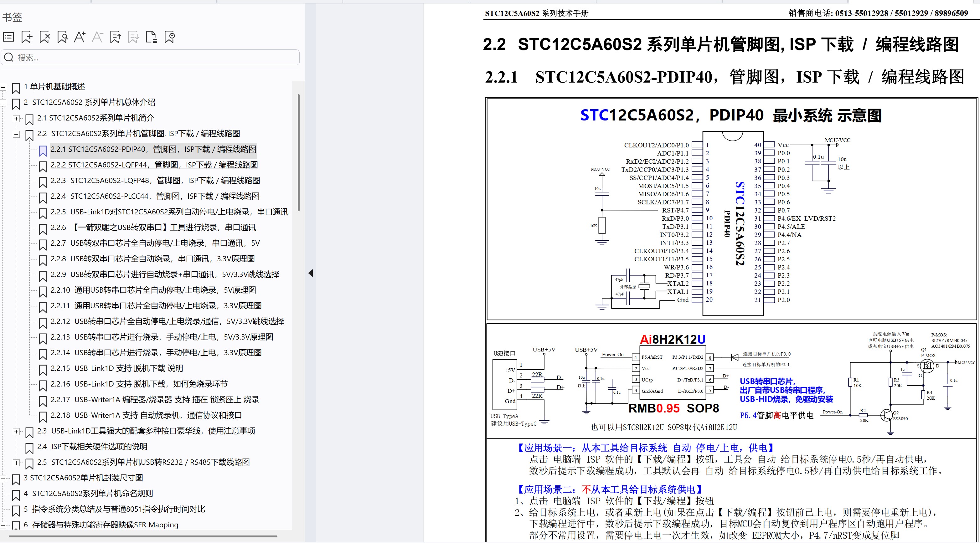Image resolution: width=980 pixels, height=543 pixels.
Task: Click the delete bookmark icon
Action: click(x=44, y=37)
